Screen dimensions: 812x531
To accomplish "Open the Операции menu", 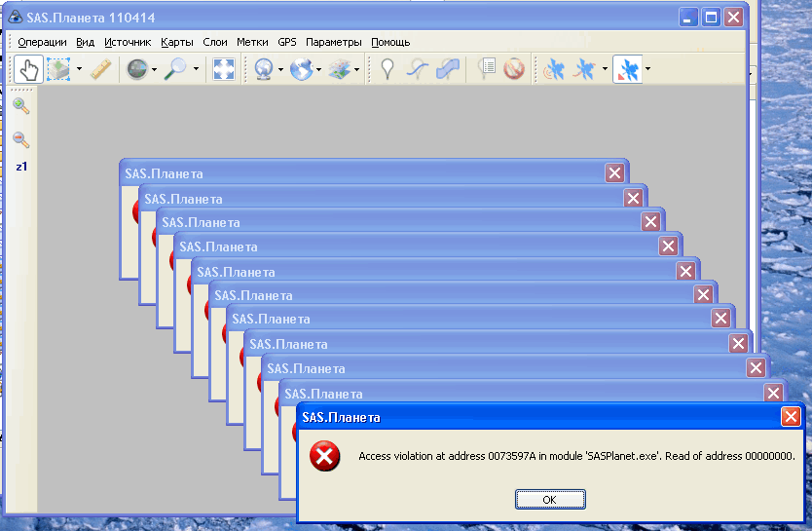I will [x=42, y=42].
